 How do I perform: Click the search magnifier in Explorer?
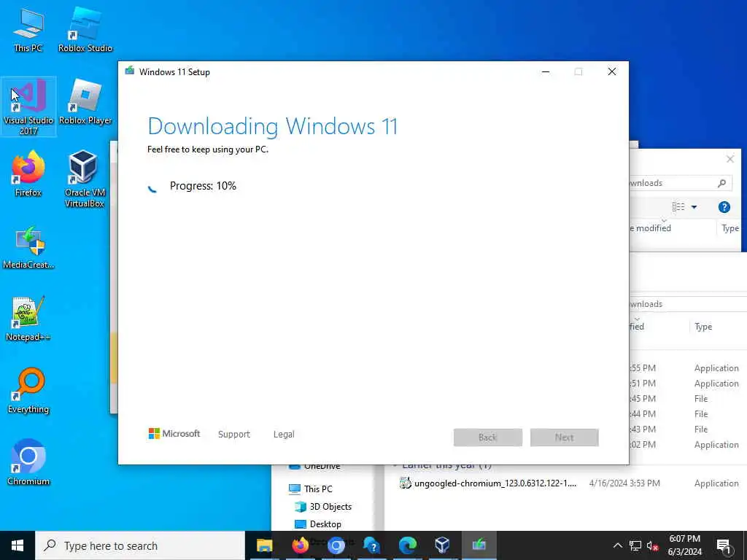[721, 183]
